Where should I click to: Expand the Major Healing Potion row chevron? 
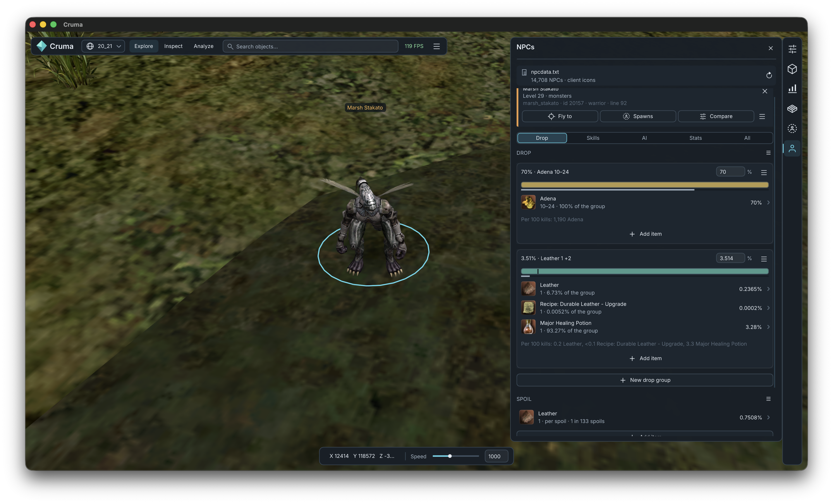coord(768,327)
